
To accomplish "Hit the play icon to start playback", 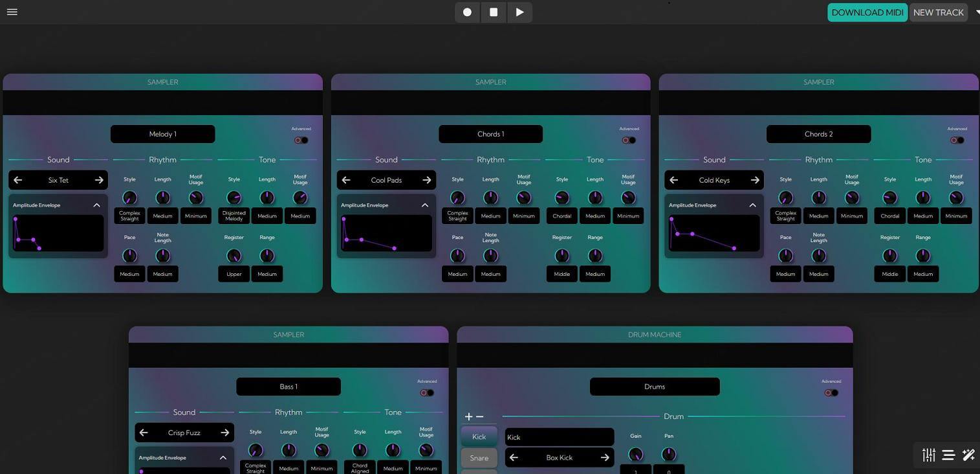I will (519, 12).
